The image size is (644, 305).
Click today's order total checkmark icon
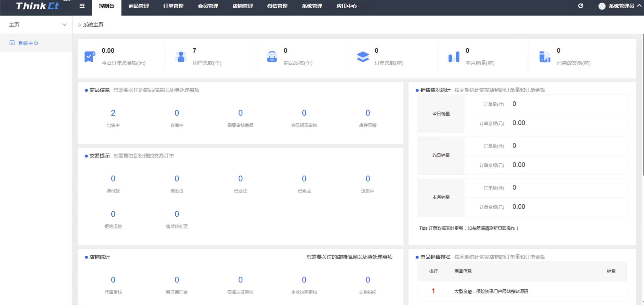pyautogui.click(x=90, y=57)
